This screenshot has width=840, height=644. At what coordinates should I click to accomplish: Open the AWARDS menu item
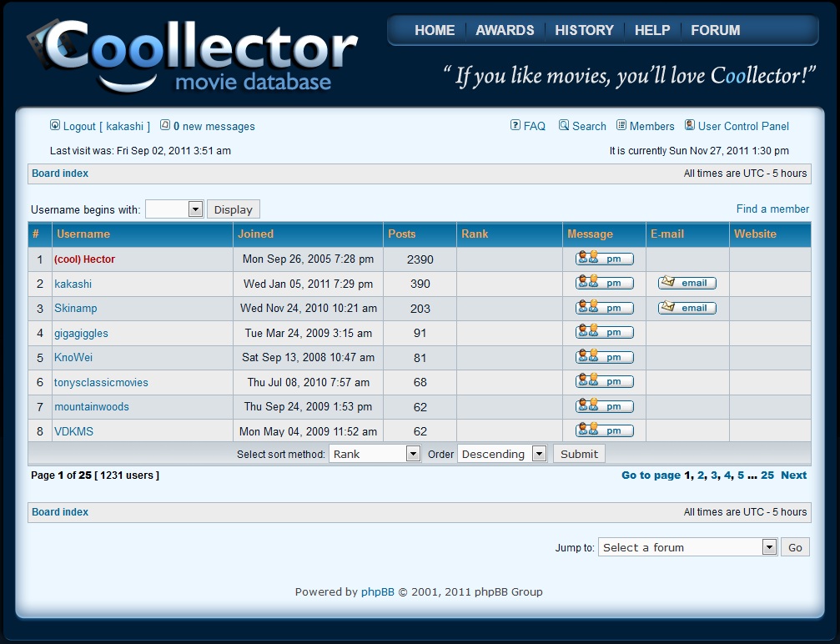[505, 30]
